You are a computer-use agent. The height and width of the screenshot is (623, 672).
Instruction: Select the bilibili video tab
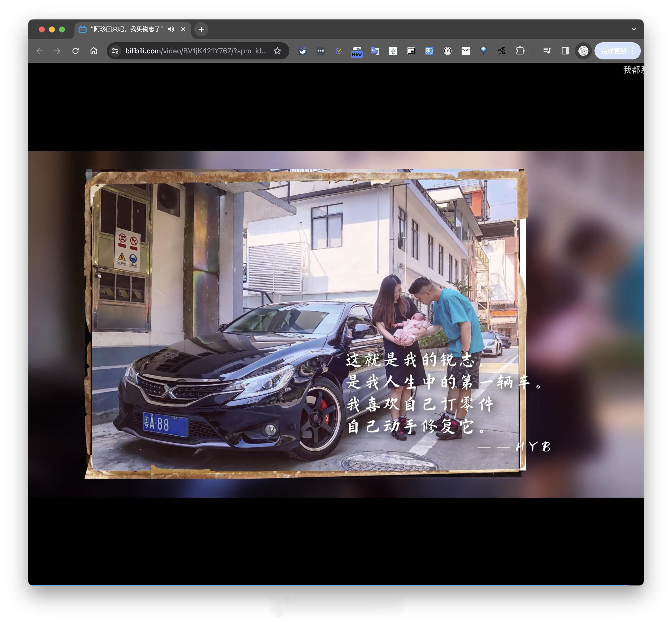coord(128,29)
